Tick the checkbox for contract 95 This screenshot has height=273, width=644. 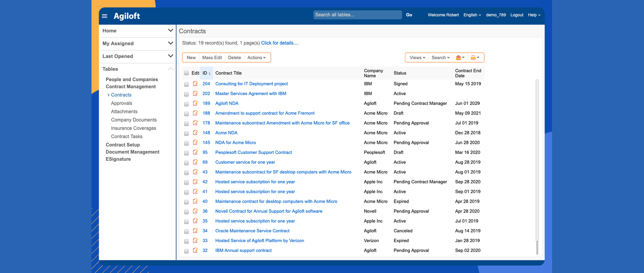(x=186, y=153)
